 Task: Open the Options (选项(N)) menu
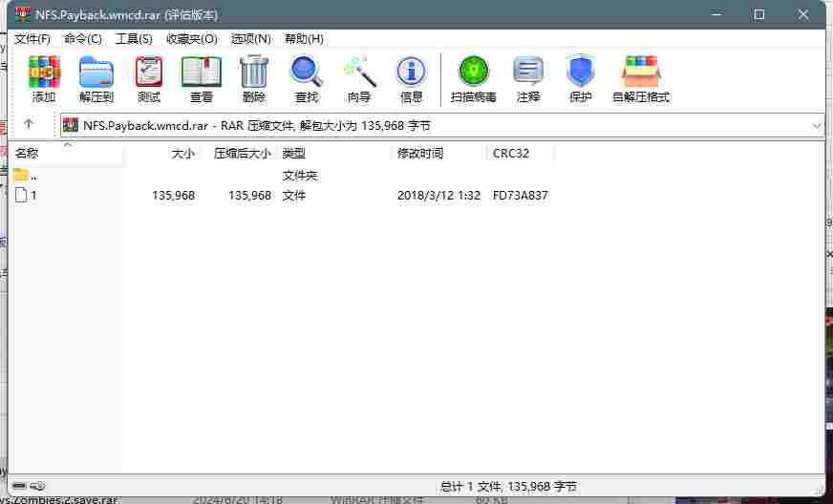click(250, 39)
